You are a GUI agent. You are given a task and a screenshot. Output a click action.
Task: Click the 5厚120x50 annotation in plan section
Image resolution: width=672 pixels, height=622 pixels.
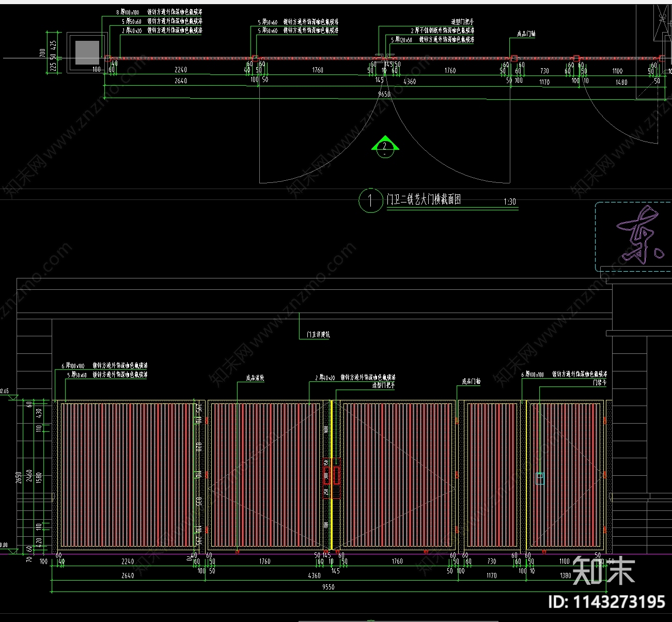click(x=432, y=39)
